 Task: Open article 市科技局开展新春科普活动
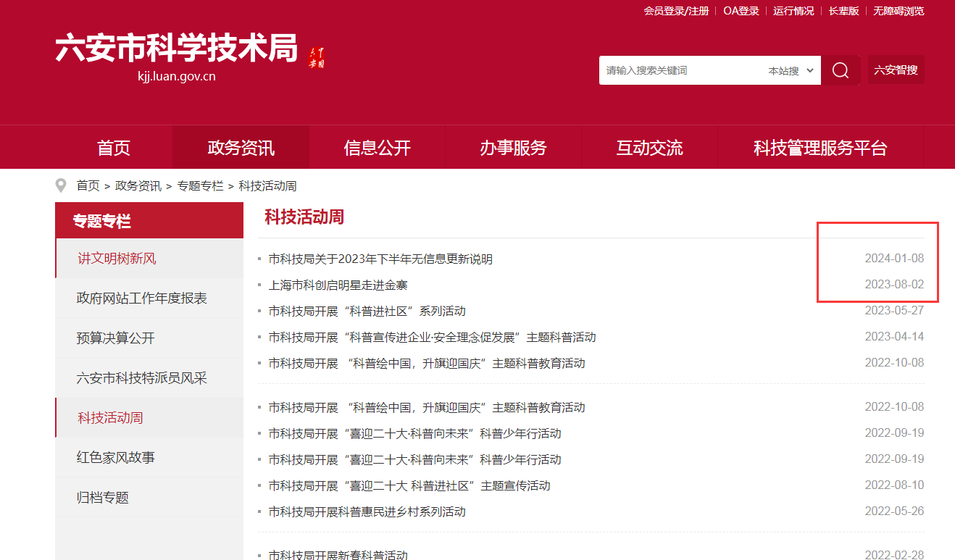338,555
